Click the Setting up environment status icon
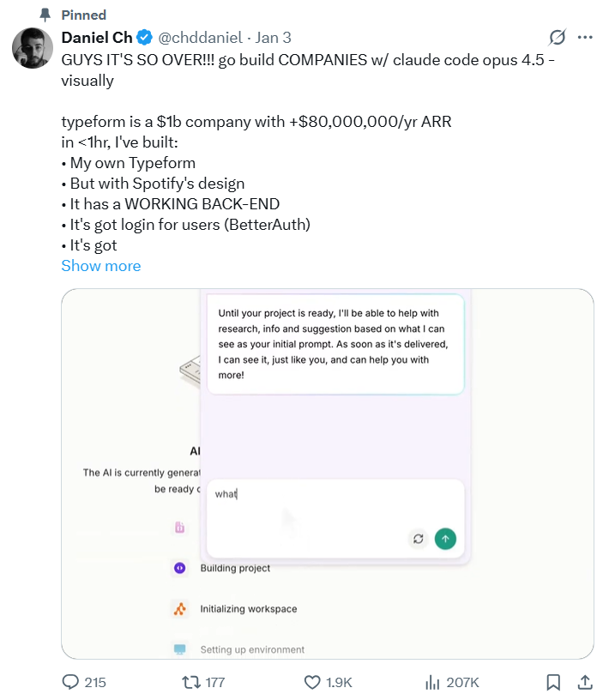Image resolution: width=609 pixels, height=700 pixels. 180,651
